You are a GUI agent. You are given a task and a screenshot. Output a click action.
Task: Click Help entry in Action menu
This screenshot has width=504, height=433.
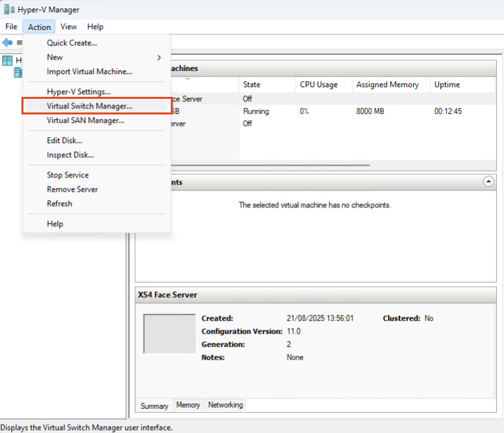[96, 224]
